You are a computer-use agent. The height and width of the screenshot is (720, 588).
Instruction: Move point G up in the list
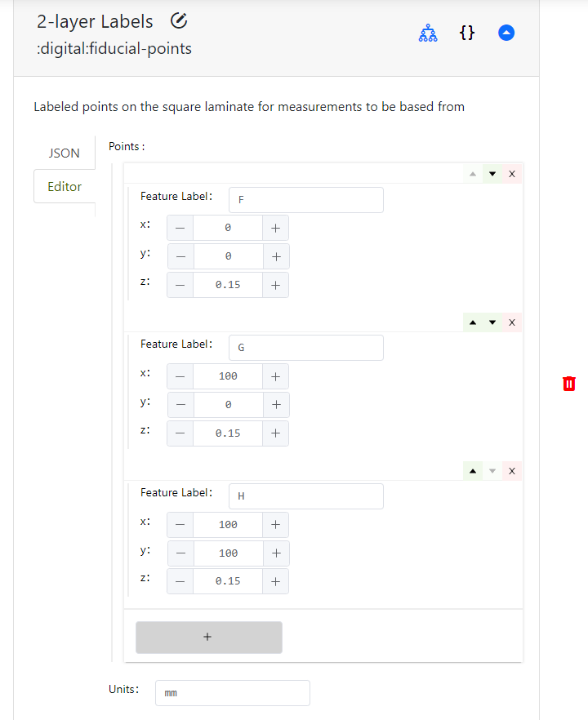tap(473, 322)
